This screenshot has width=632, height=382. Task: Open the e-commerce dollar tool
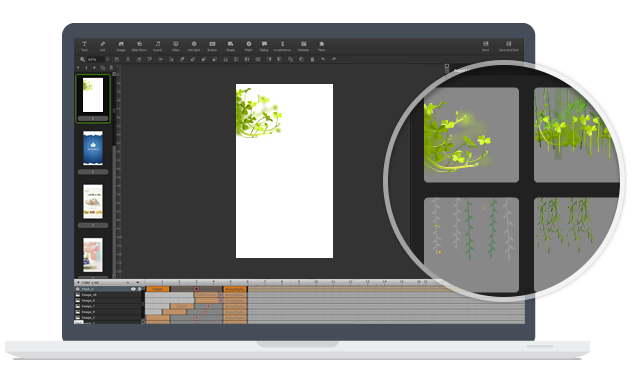point(282,46)
